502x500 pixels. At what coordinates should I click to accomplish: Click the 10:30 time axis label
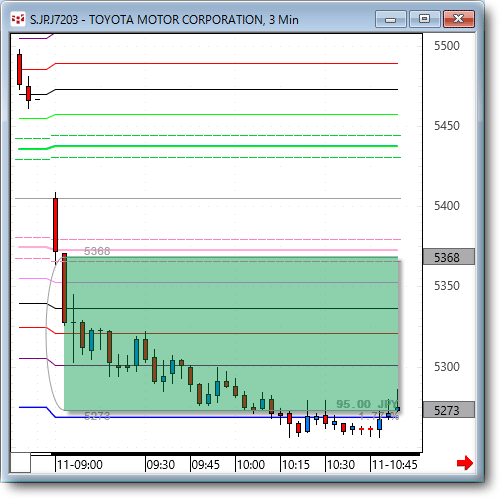[341, 464]
